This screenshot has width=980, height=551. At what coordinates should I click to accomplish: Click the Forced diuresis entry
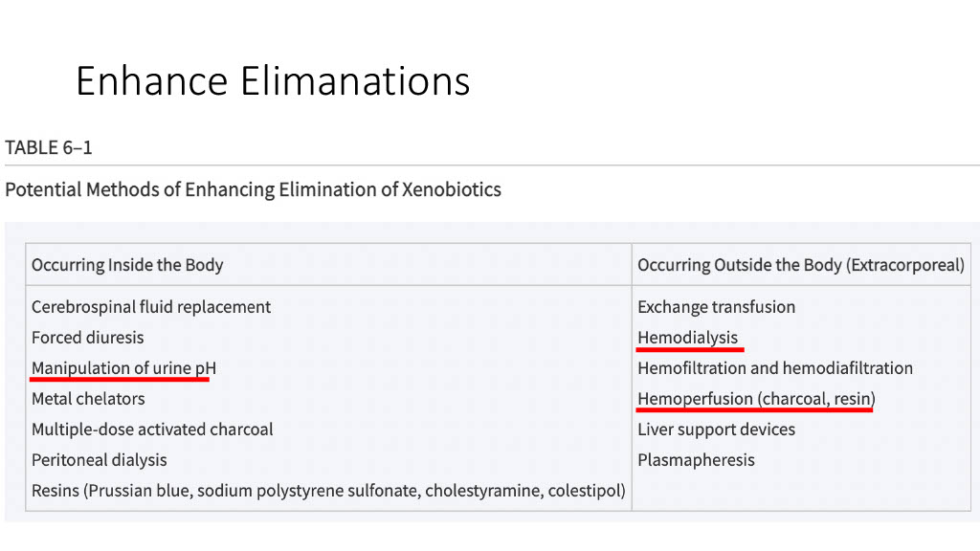88,338
